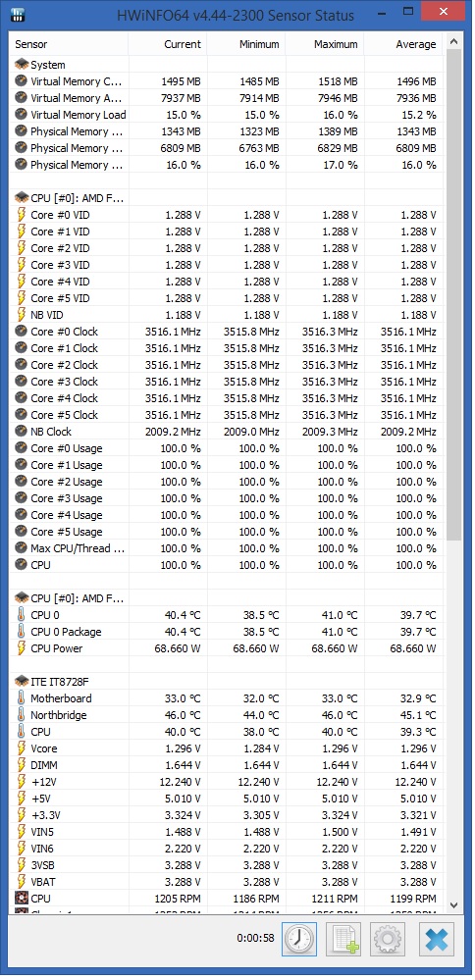Click the gauge icon beside Virtual Memory Load

tap(22, 115)
